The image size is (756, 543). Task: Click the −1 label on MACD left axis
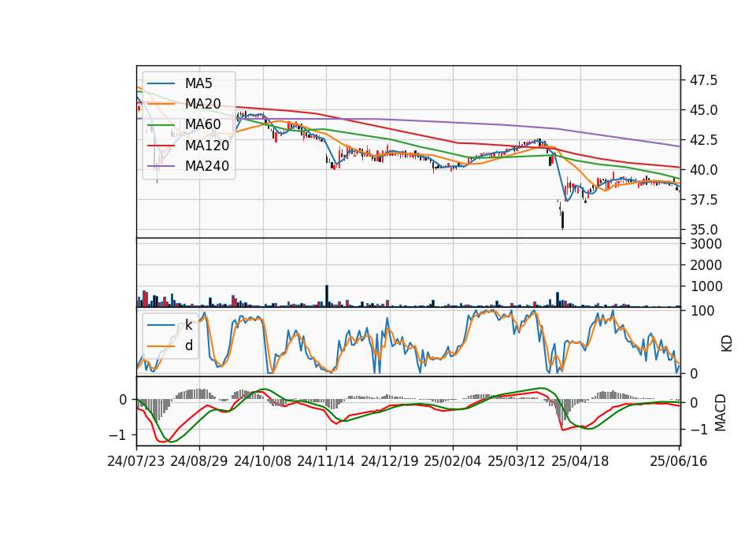(117, 434)
